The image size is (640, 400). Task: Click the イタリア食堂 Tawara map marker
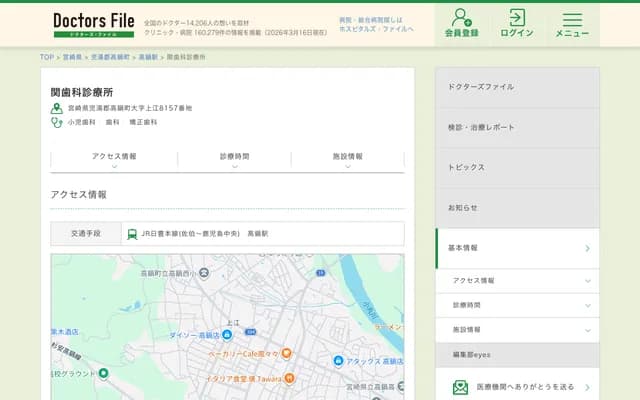pyautogui.click(x=289, y=378)
